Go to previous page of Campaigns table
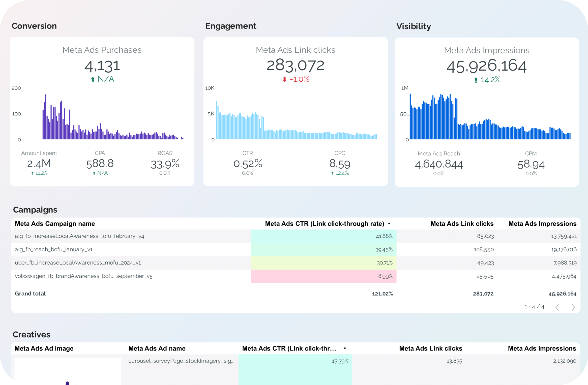This screenshot has height=385, width=588. 557,307
